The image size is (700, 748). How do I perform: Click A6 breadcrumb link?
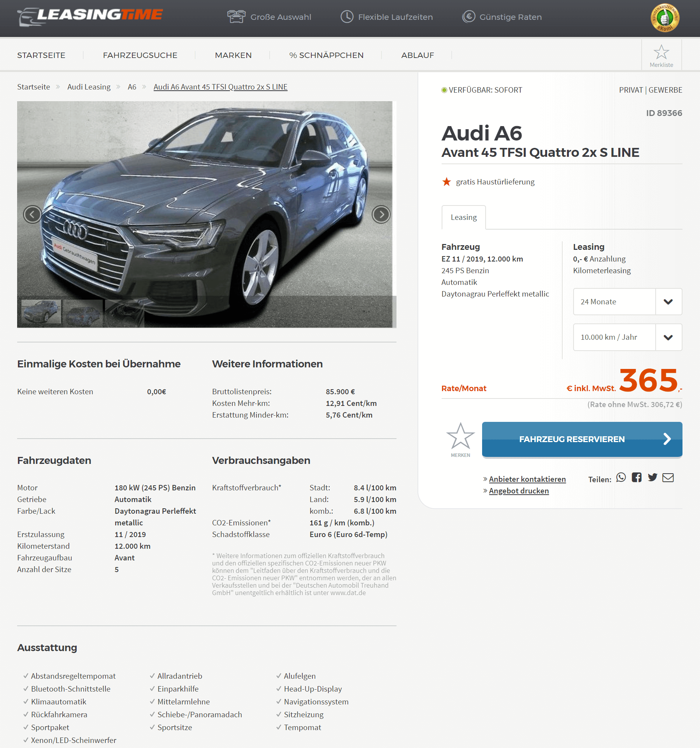point(132,87)
